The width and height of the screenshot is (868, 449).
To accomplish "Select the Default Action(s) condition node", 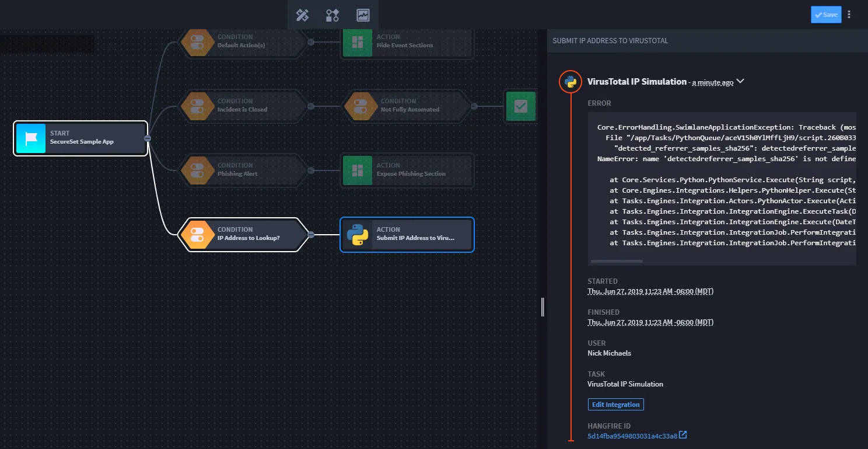I will [x=243, y=41].
